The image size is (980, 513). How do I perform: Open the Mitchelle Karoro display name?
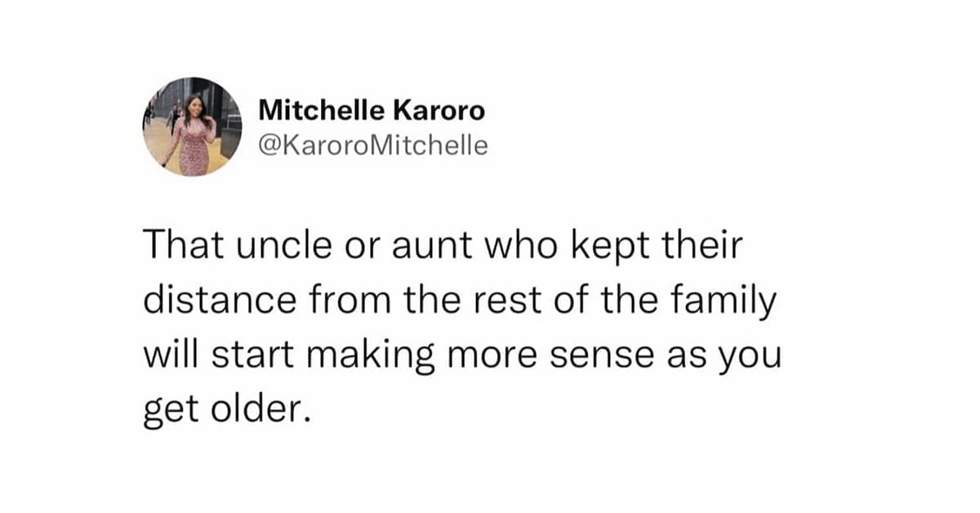click(371, 109)
